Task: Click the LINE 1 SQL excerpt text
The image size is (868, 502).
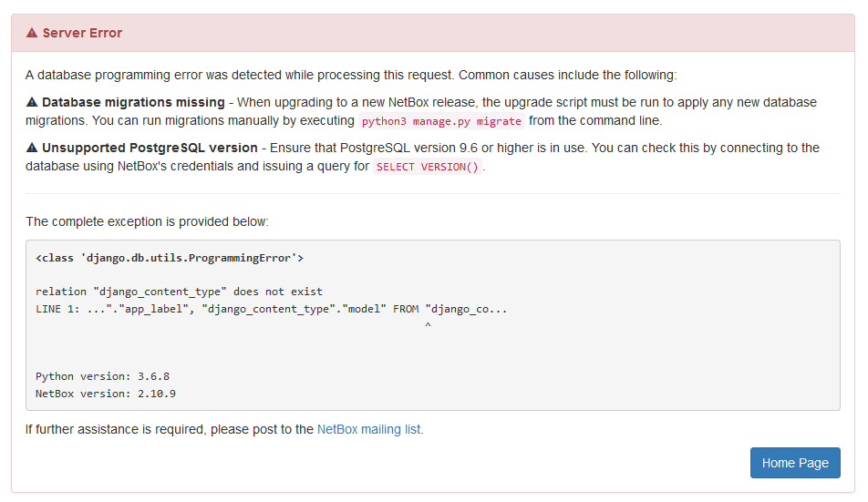Action: click(272, 309)
